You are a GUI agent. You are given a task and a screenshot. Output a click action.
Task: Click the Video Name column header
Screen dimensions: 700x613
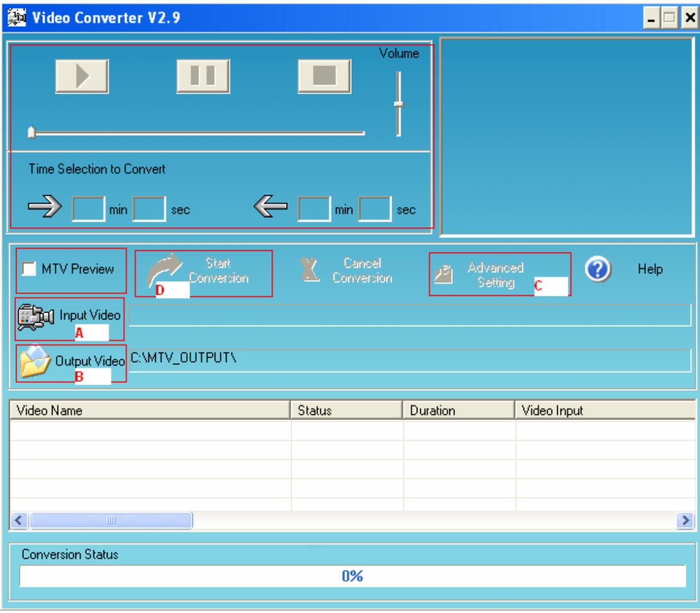pos(151,410)
